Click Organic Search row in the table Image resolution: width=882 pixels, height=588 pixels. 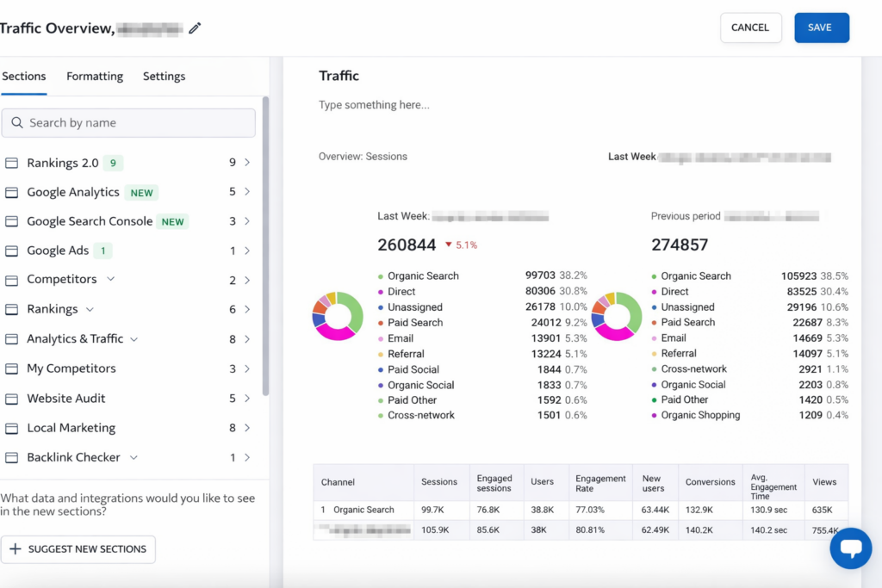[581, 510]
